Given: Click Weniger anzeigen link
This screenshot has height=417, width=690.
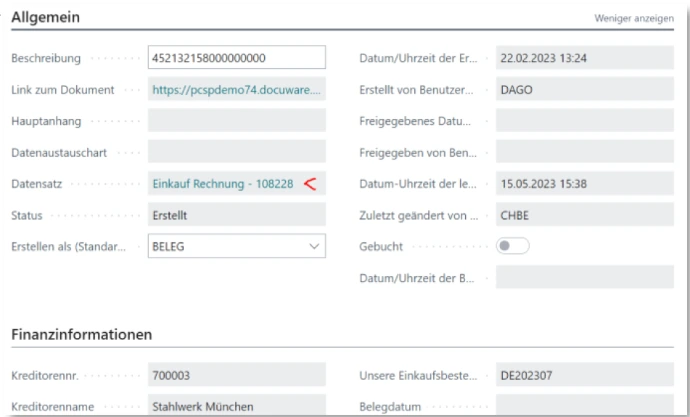Looking at the screenshot, I should point(634,18).
